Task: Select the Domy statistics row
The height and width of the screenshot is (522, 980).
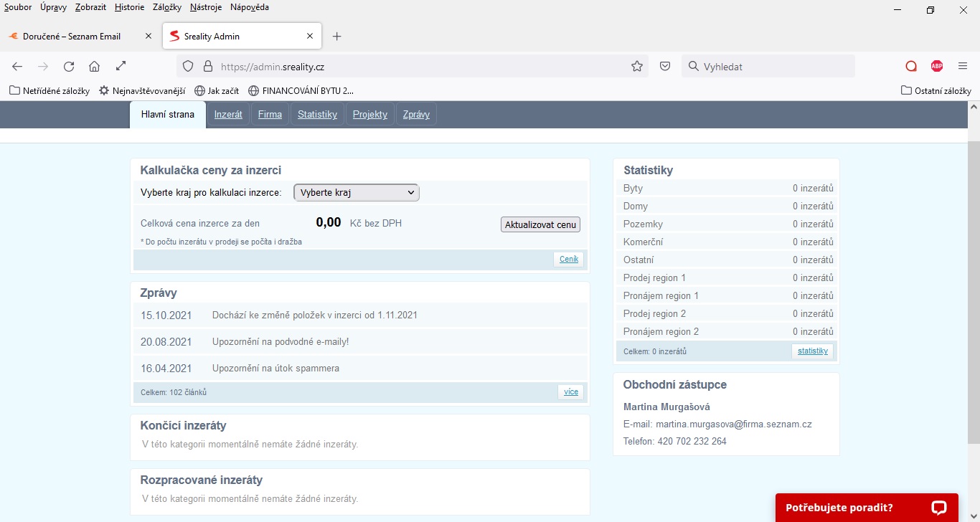Action: [x=728, y=206]
